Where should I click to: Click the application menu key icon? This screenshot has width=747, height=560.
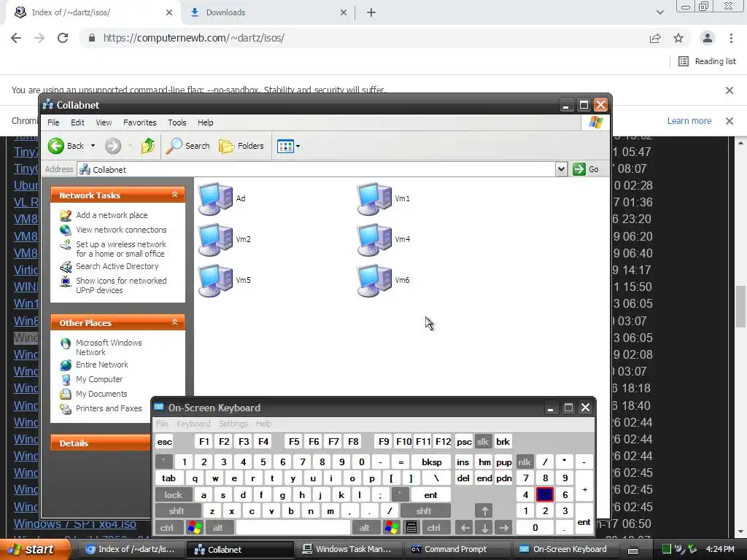click(411, 527)
